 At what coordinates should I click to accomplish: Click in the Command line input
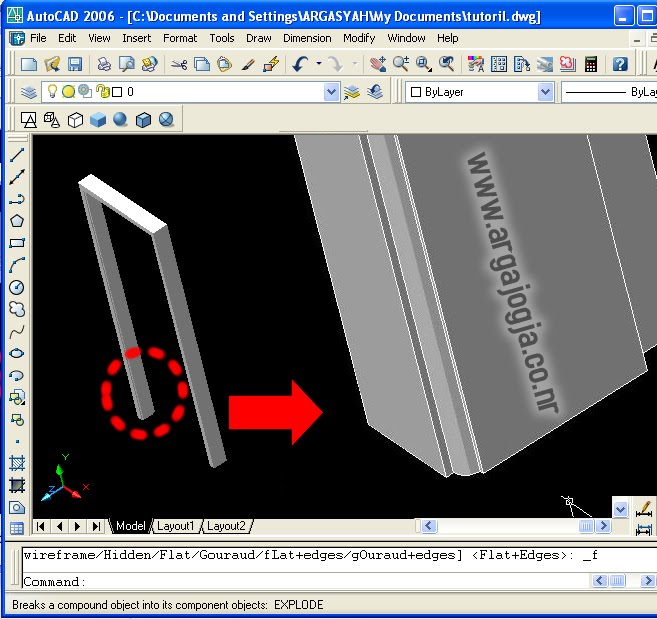click(306, 581)
